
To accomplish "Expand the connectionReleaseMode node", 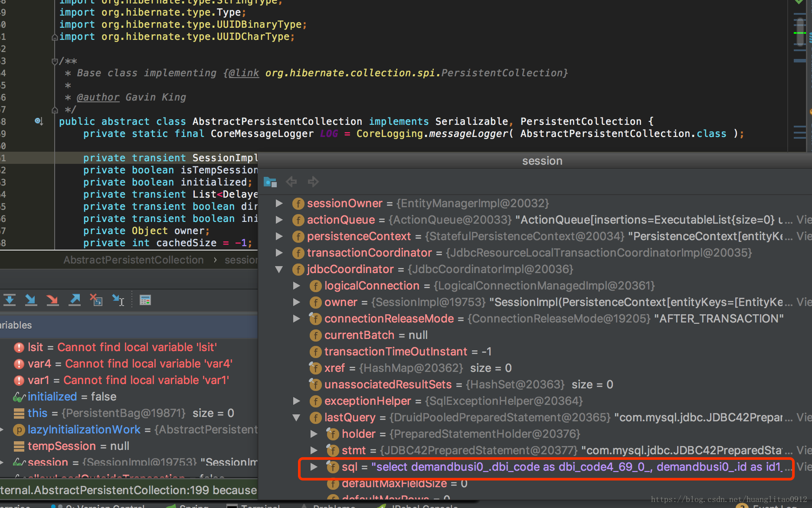I will 297,319.
